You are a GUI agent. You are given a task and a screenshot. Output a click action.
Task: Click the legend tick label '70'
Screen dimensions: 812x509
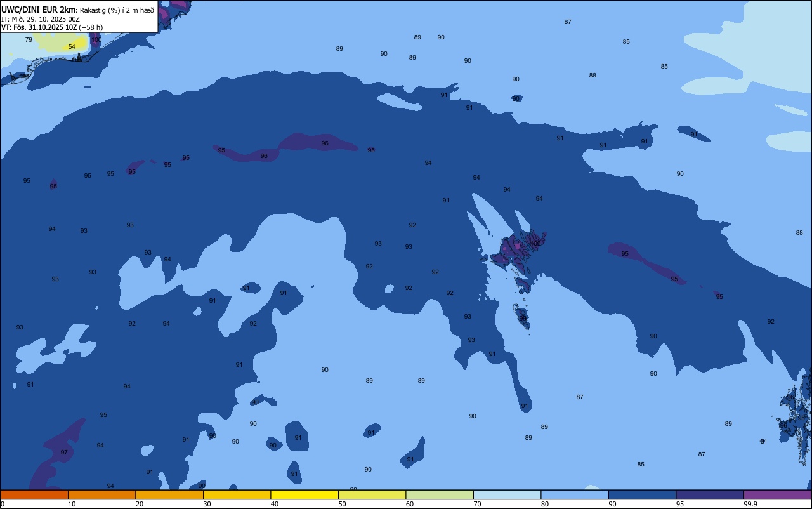(x=477, y=504)
